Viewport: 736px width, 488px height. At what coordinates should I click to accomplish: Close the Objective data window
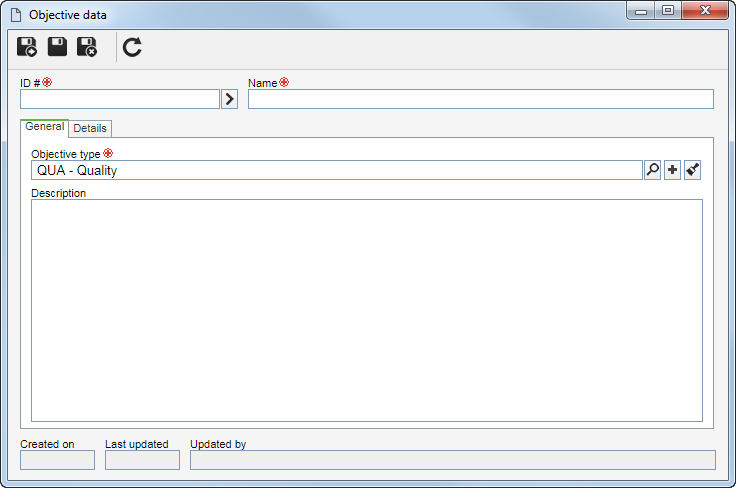(705, 11)
